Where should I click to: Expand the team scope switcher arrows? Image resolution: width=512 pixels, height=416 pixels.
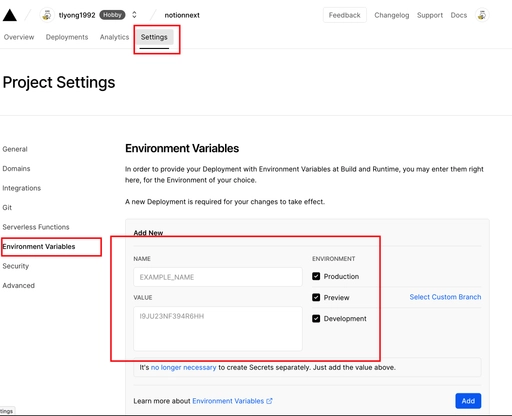[134, 15]
